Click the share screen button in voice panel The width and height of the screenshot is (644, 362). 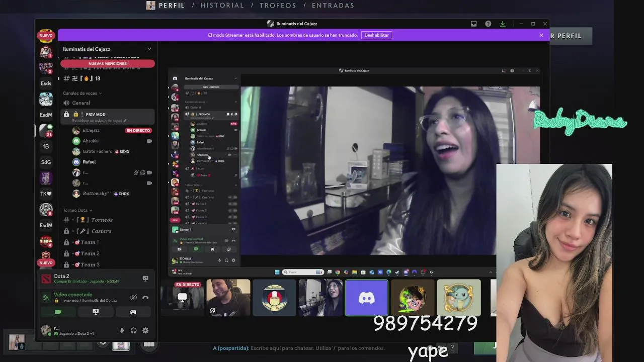coord(96,312)
